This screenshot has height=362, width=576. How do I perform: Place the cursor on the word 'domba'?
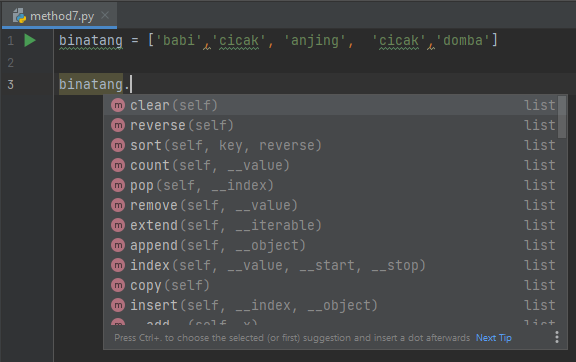pyautogui.click(x=462, y=40)
